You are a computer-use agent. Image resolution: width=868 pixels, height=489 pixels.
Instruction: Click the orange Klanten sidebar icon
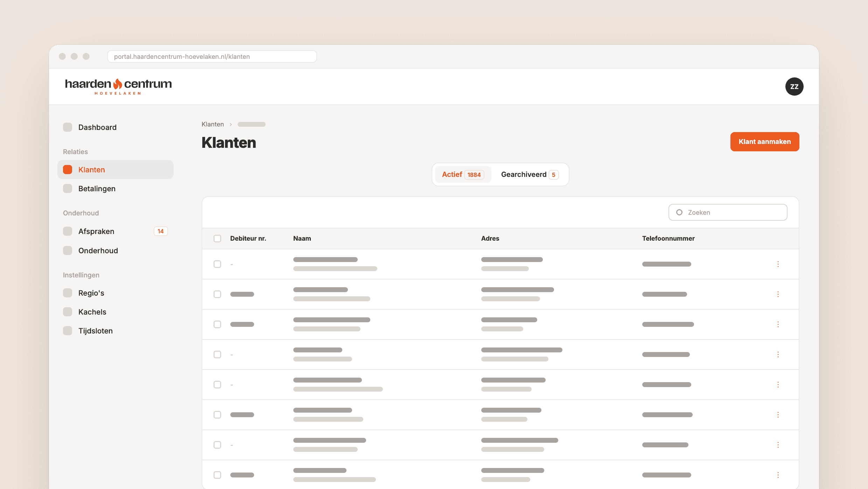[x=68, y=170]
